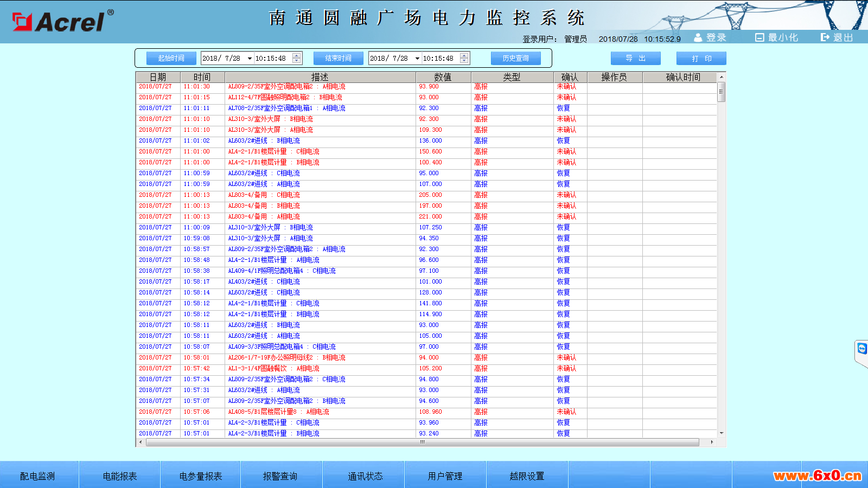Click the start time spinner arrows
This screenshot has width=868, height=488.
pyautogui.click(x=297, y=59)
